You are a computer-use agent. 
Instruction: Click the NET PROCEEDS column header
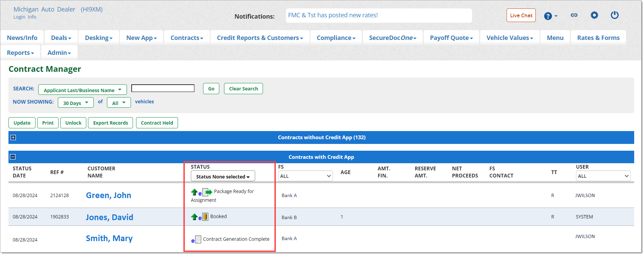pos(465,172)
